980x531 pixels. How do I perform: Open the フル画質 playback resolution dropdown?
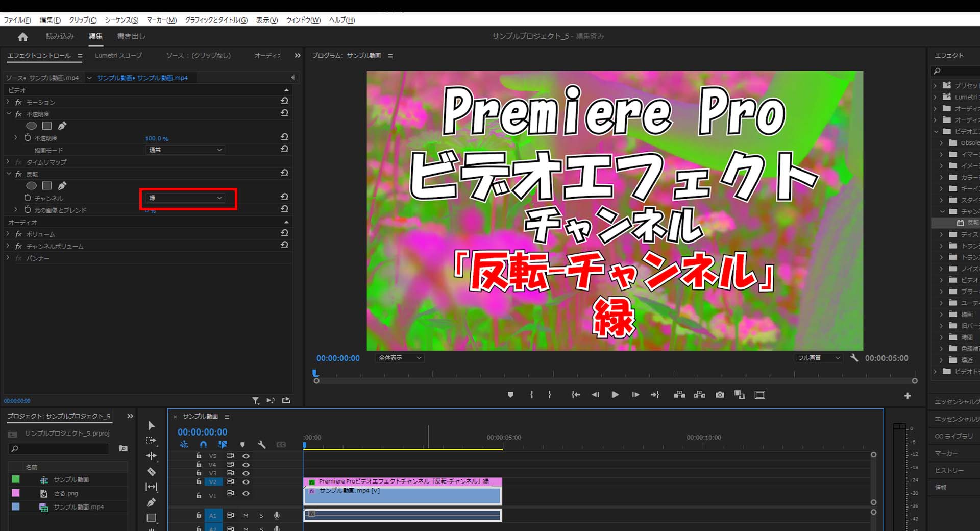pyautogui.click(x=818, y=358)
